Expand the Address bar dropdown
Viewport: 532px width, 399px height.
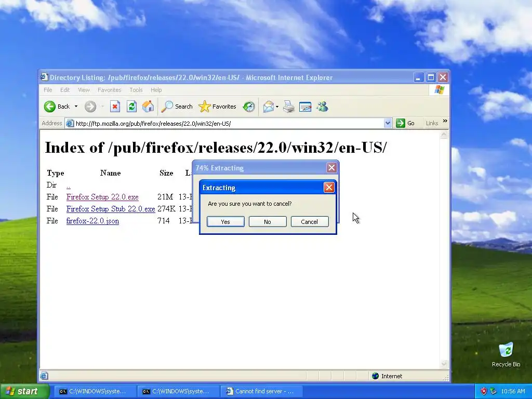pos(388,123)
